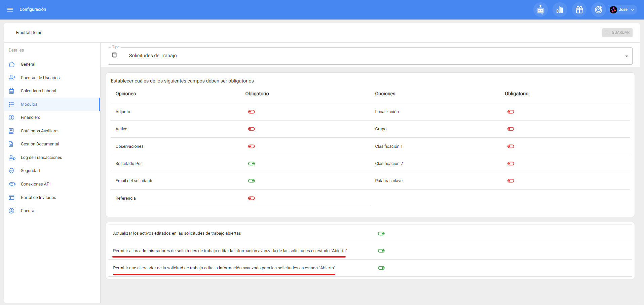Go to Cuentas de Usuarios section

click(40, 78)
